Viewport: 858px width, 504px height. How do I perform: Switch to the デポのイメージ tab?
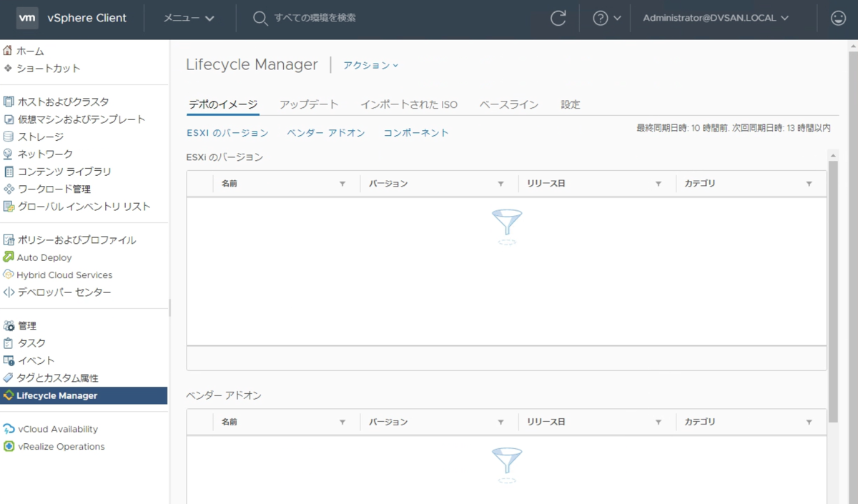pyautogui.click(x=223, y=104)
